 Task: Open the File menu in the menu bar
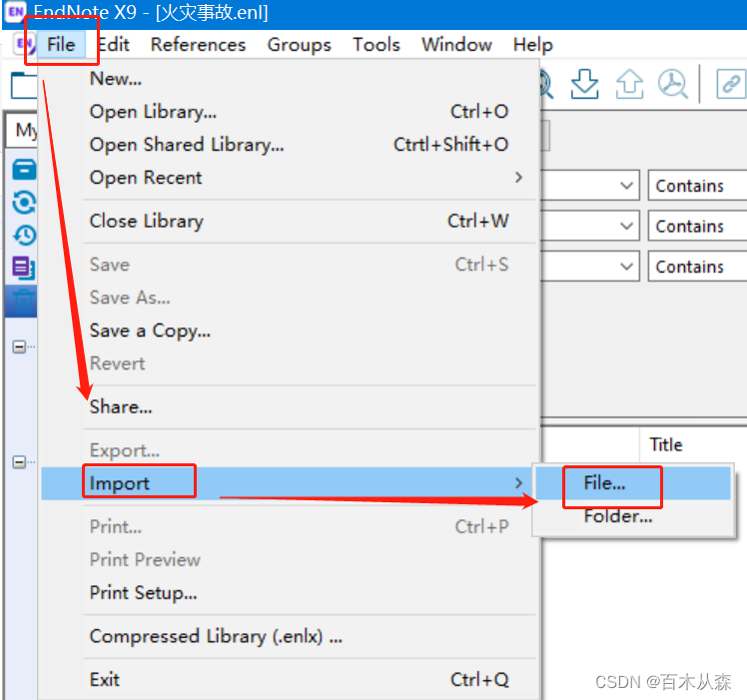(x=61, y=45)
